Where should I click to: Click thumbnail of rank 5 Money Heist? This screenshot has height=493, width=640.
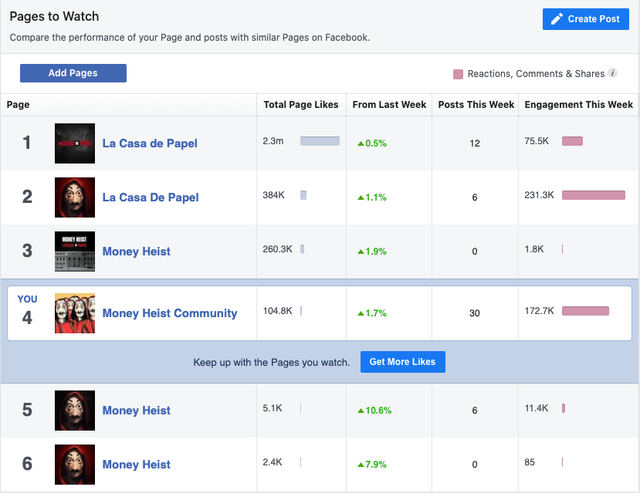(x=75, y=410)
